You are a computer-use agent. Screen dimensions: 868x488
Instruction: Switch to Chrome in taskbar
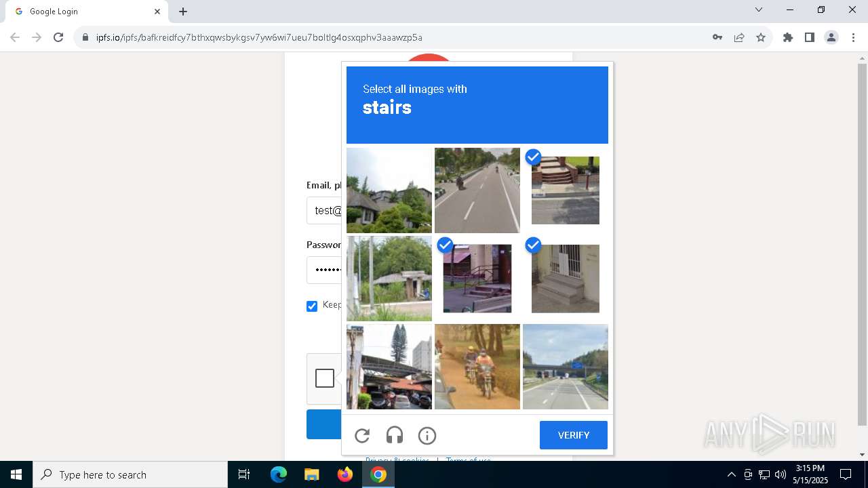378,474
